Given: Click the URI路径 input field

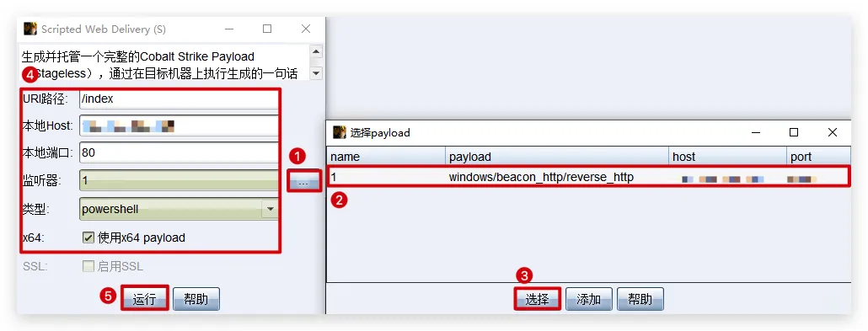Looking at the screenshot, I should (x=179, y=99).
